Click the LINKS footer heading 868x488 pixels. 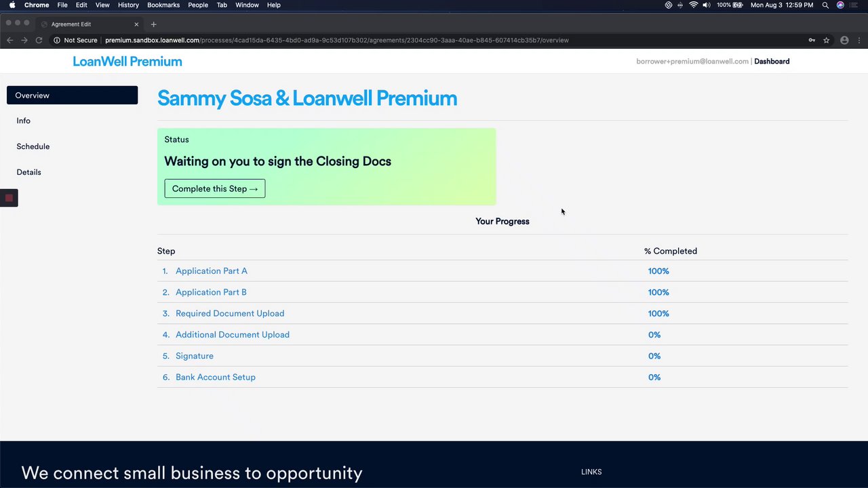[x=591, y=472]
